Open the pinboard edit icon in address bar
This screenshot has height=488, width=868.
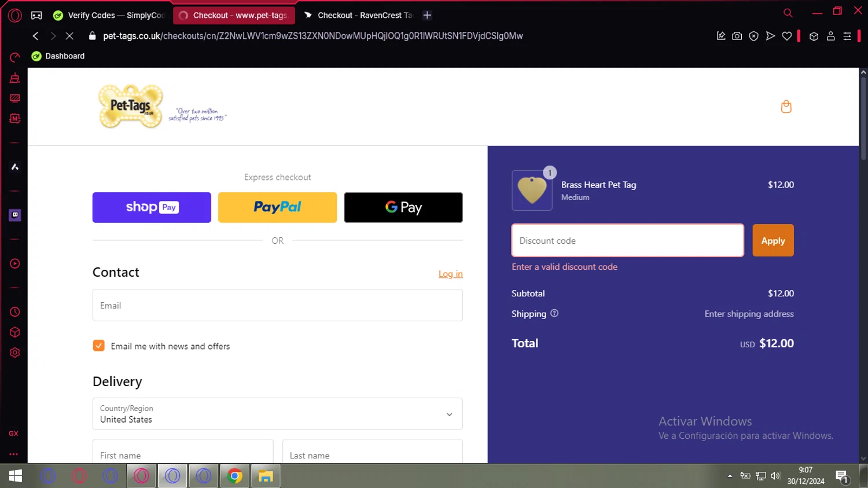point(721,36)
